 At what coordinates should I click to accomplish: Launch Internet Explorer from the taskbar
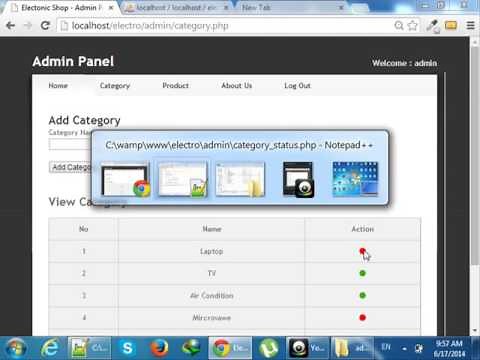coord(50,348)
